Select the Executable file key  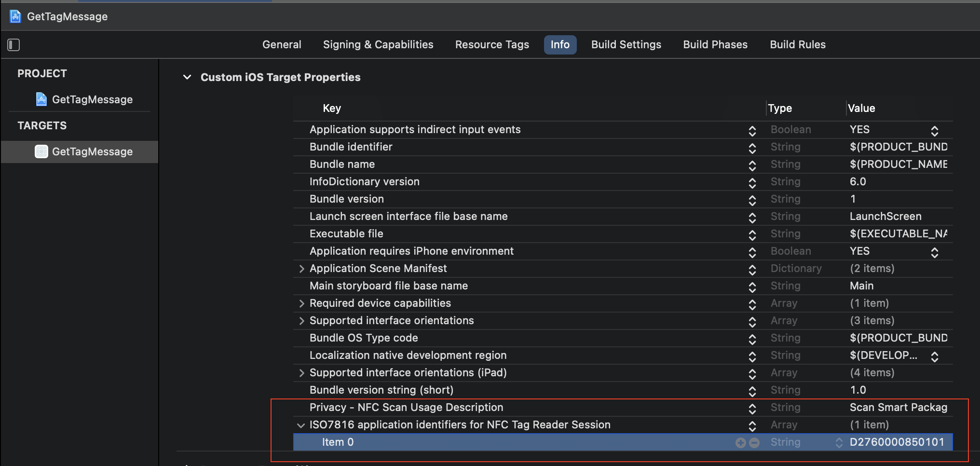click(x=346, y=233)
